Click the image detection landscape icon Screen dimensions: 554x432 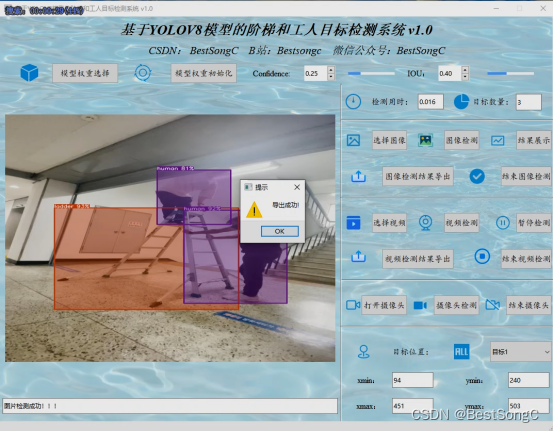pos(425,140)
